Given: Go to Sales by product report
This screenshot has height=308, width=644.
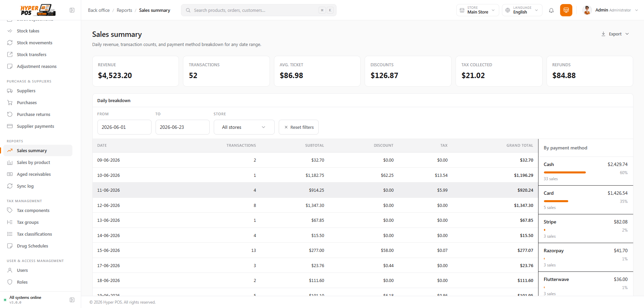Looking at the screenshot, I should coord(38,162).
